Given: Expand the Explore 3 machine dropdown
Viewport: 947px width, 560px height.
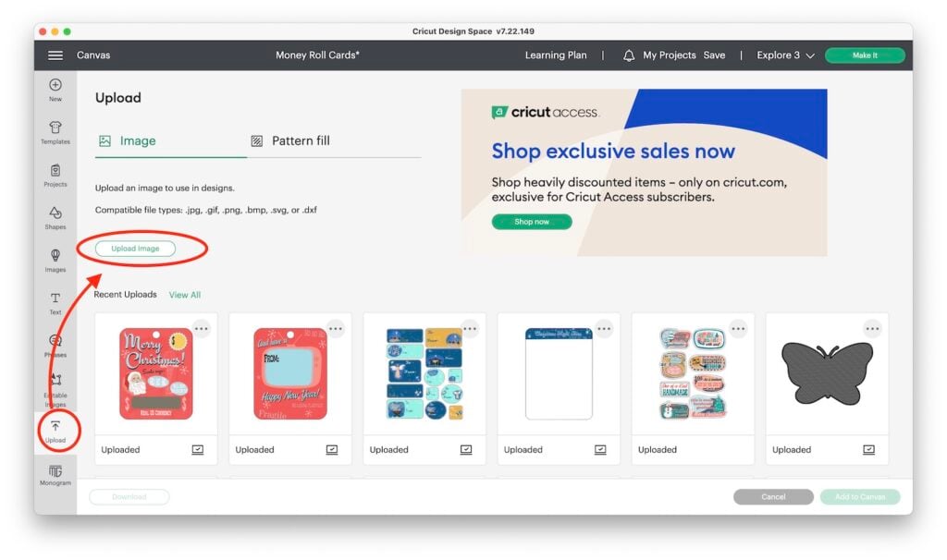Looking at the screenshot, I should [x=785, y=55].
